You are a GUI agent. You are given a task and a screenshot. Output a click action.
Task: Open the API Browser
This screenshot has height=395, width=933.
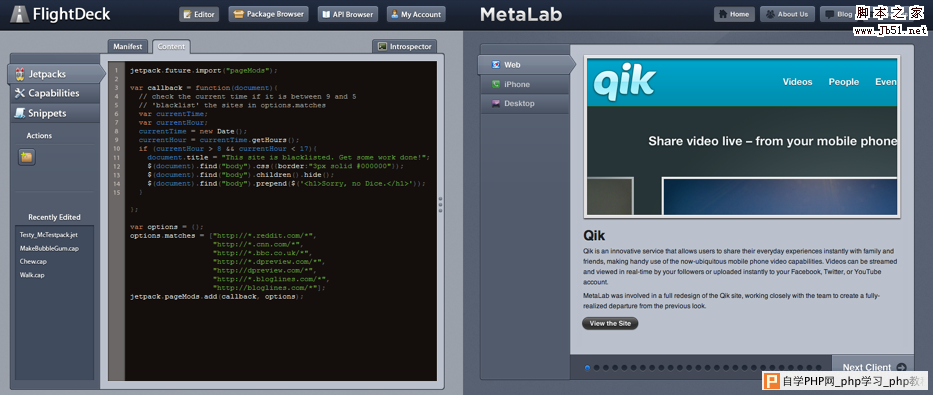[348, 14]
